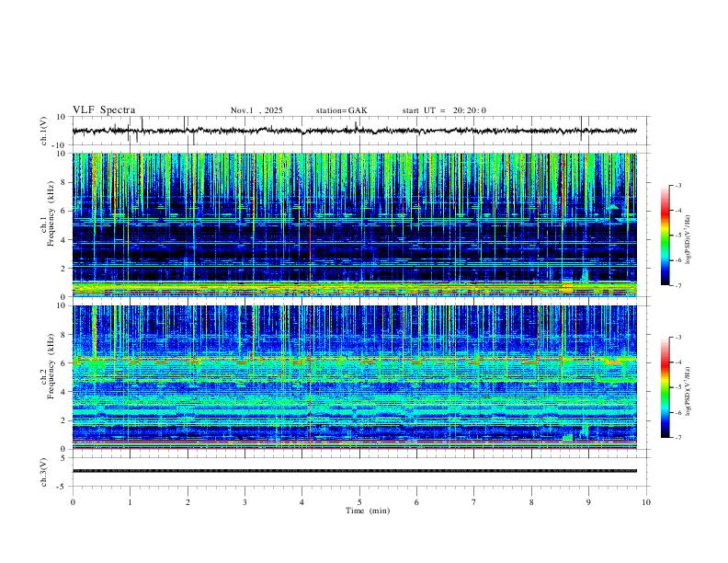The height and width of the screenshot is (563, 728).
Task: Click the "-3" label on ch.1 color bar
Action: click(x=677, y=185)
